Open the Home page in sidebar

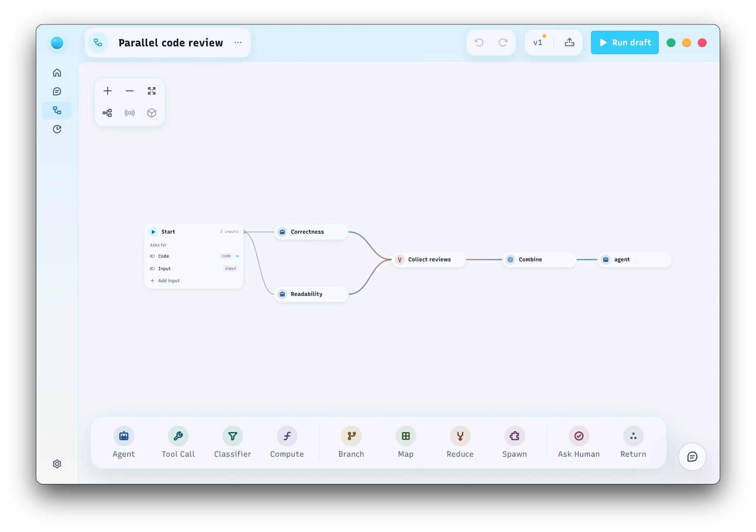click(57, 73)
